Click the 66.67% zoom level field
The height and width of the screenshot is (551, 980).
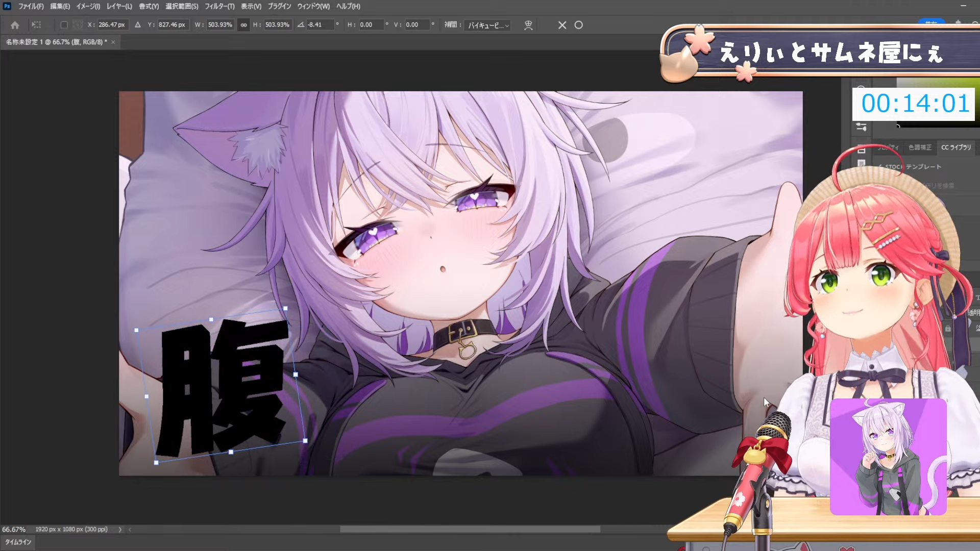(x=14, y=530)
